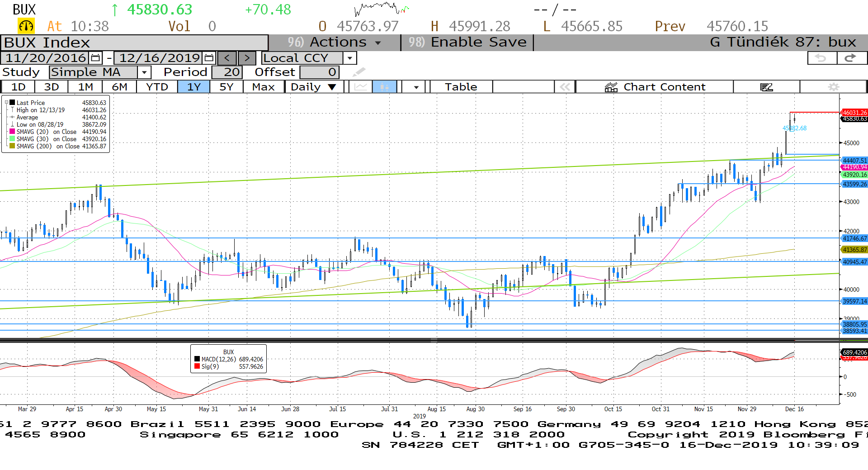This screenshot has width=868, height=470.
Task: Select the 5Y range tab
Action: point(226,87)
